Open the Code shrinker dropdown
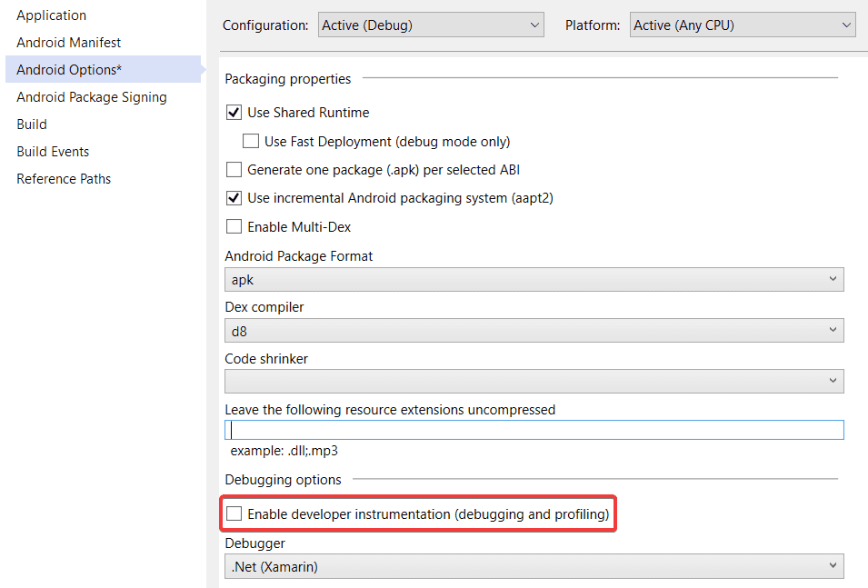Viewport: 868px width, 588px height. (x=534, y=382)
